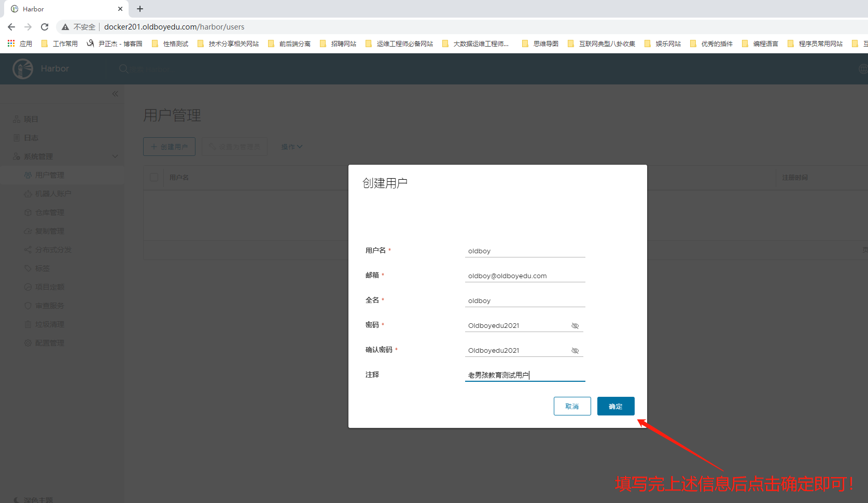The height and width of the screenshot is (503, 868).
Task: Close the Harbor browser tab
Action: coord(120,9)
